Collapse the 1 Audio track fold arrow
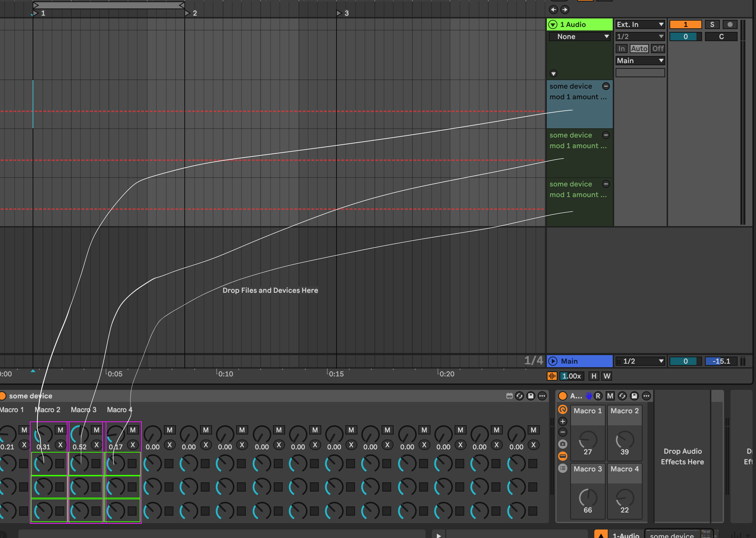This screenshot has width=756, height=538. pyautogui.click(x=553, y=24)
